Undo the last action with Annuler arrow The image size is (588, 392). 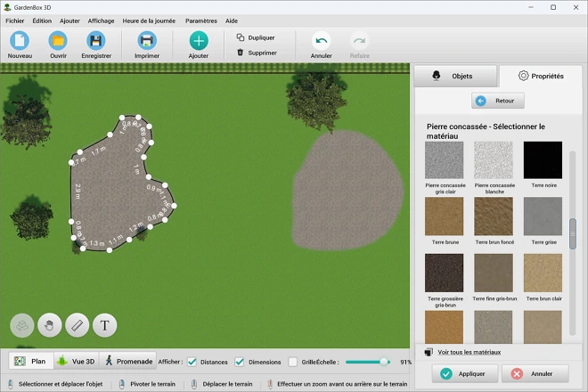(322, 41)
